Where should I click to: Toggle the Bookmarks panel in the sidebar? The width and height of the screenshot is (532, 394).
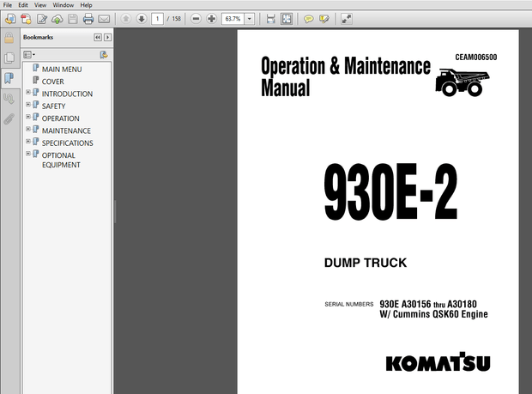pos(9,77)
